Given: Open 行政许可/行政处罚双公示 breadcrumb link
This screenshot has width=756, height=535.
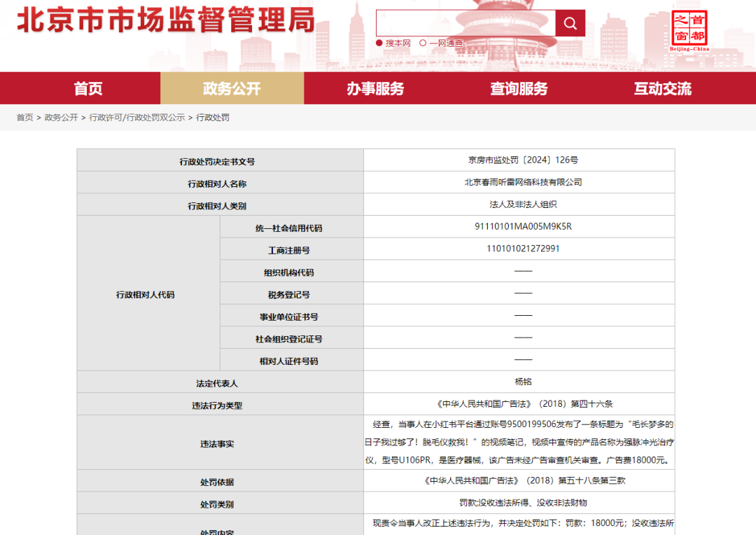Looking at the screenshot, I should [137, 118].
